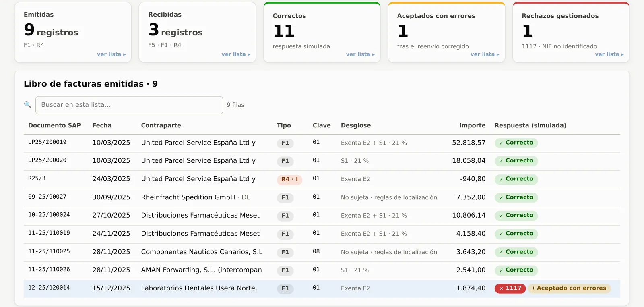Select document 11-25/110025
644x307 pixels.
pyautogui.click(x=49, y=252)
